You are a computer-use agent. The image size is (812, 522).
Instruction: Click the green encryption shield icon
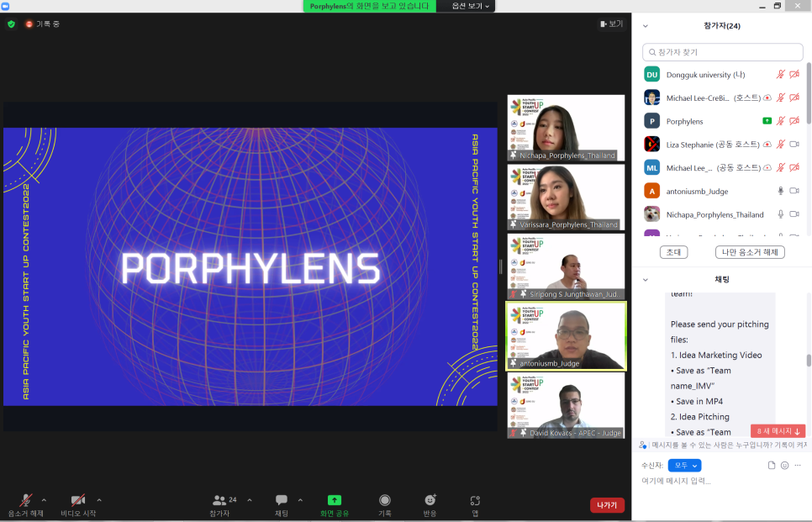[12, 24]
